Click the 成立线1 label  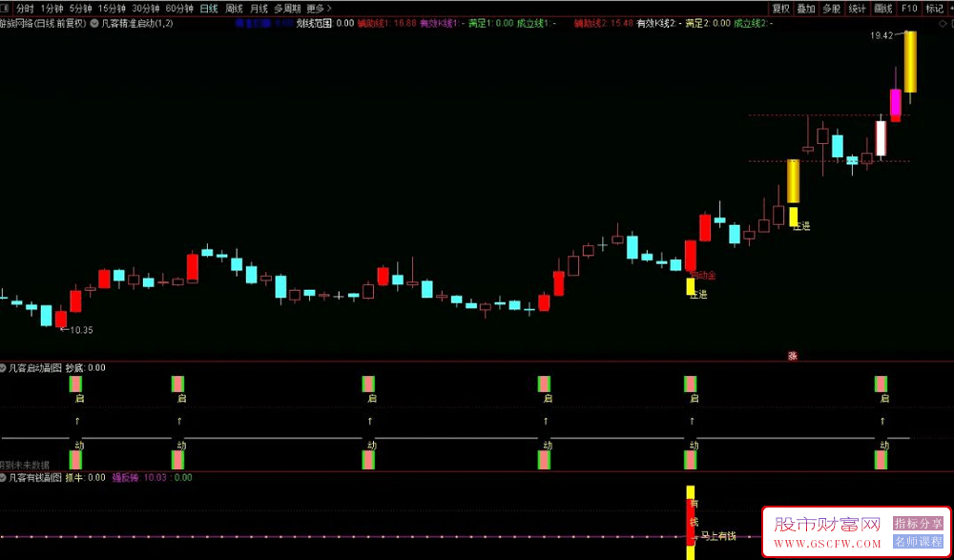pos(536,24)
